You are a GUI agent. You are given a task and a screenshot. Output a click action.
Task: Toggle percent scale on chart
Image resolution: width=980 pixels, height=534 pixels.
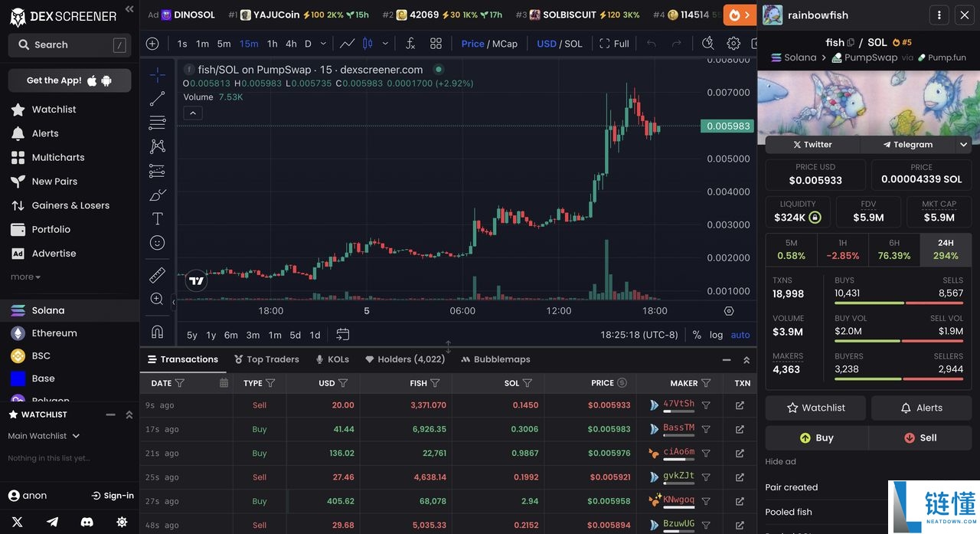[697, 335]
